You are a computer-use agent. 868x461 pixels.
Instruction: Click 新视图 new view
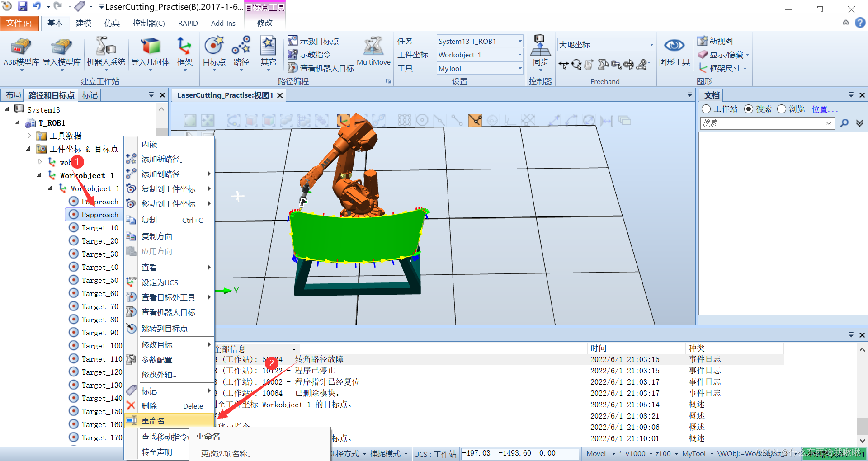(x=715, y=41)
